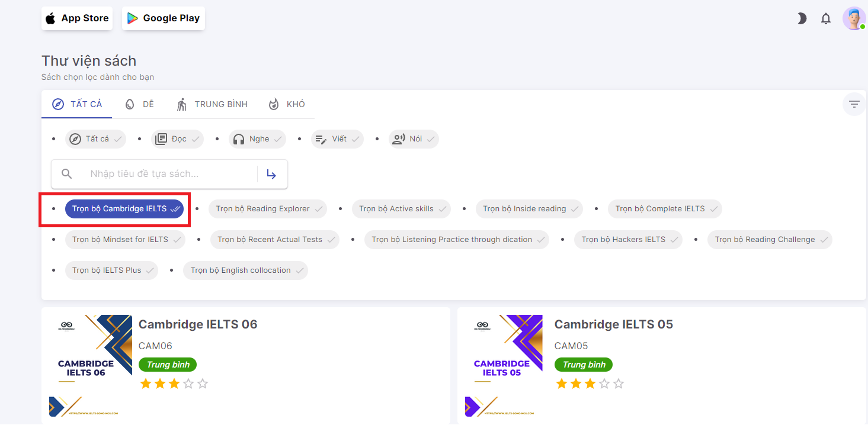This screenshot has height=435, width=868.
Task: Switch to the TRUNG BÌNH tab
Action: 212,104
